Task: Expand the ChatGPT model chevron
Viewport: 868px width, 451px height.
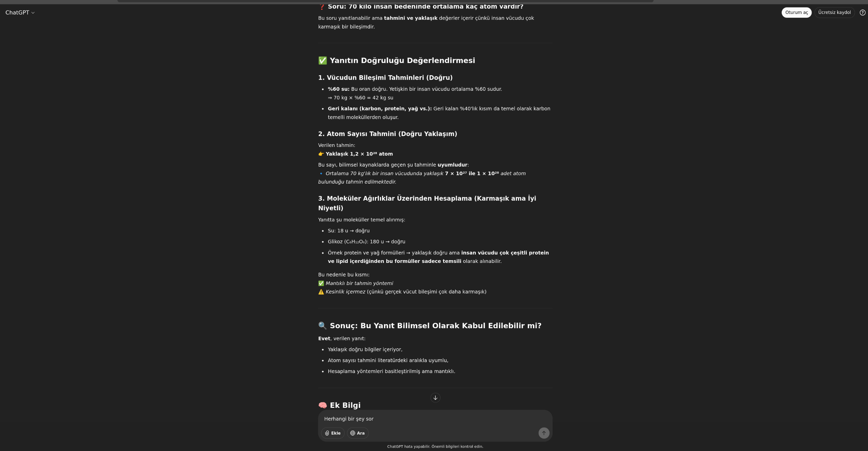Action: (33, 13)
